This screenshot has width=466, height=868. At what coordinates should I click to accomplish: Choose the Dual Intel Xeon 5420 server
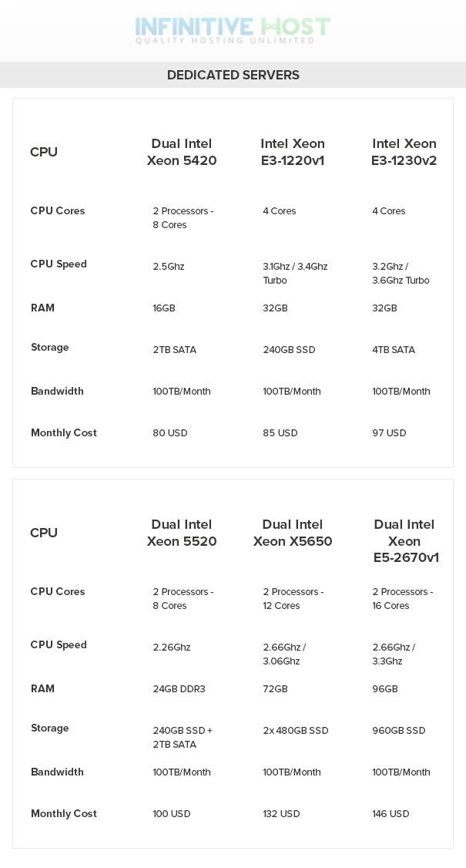(182, 152)
